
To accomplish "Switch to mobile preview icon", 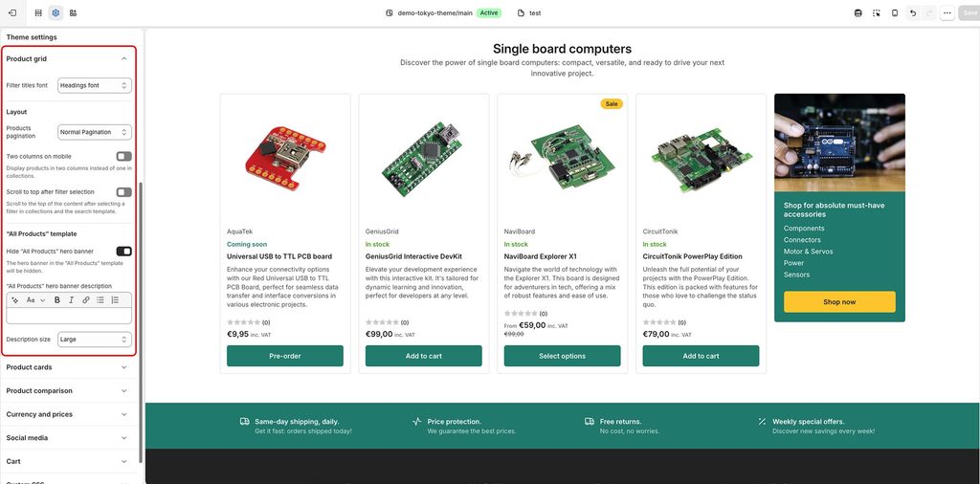I will coord(895,13).
